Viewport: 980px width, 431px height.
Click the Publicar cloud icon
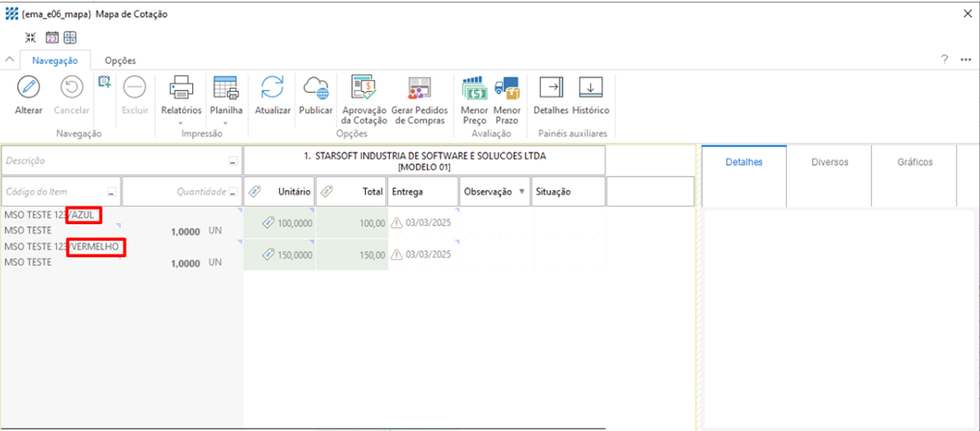point(316,87)
